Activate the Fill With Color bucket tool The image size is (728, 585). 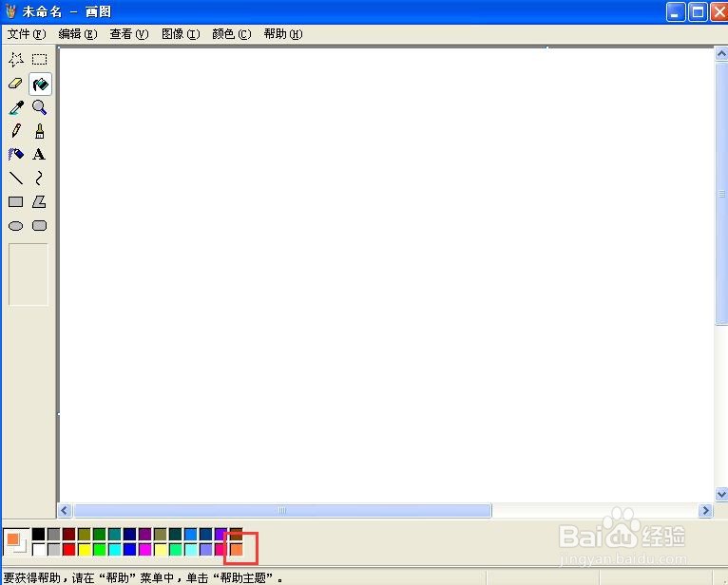pyautogui.click(x=40, y=84)
